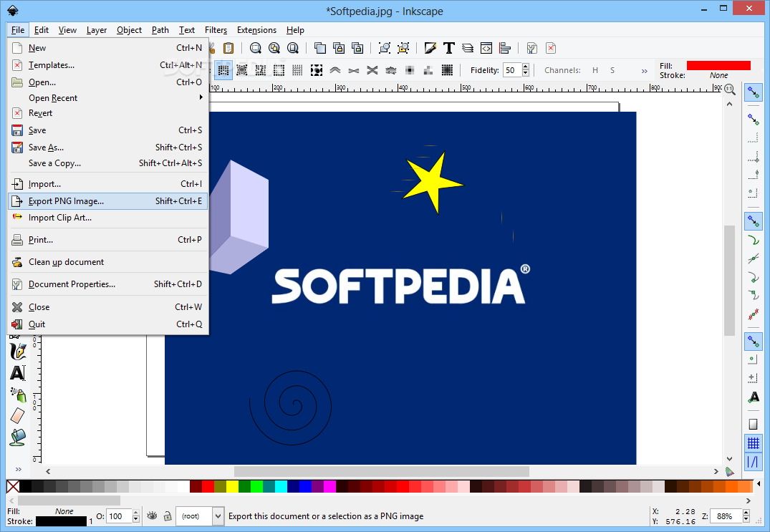Expand hidden tweak toolbar items chevron

[644, 71]
